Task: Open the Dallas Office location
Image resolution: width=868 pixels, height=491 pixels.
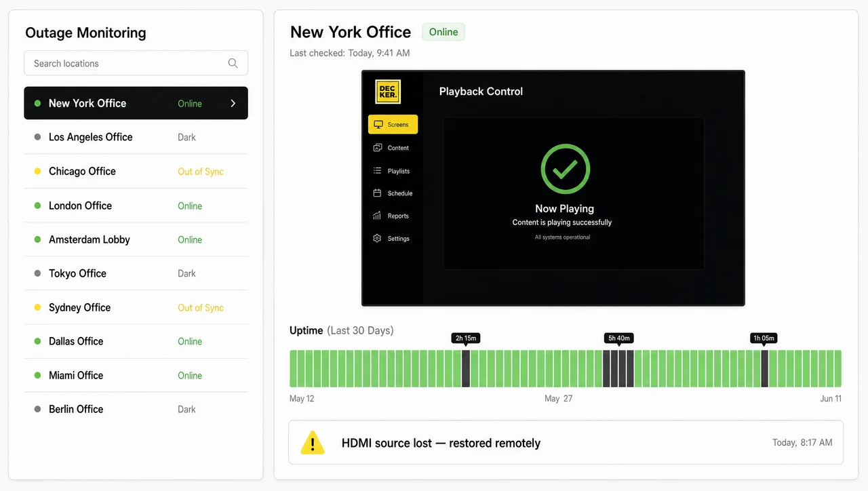Action: click(x=136, y=341)
